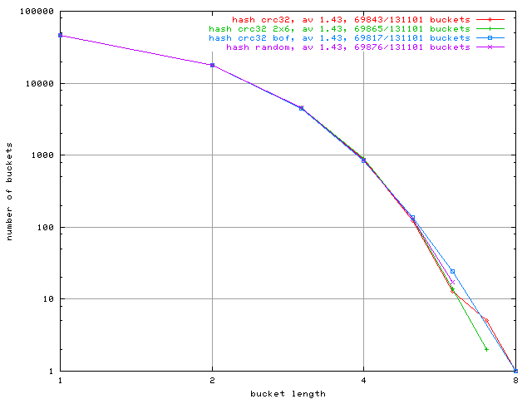Click the 'hash crc32 2x6' green legend entry
Viewport: 532px width, 399px height.
coord(340,29)
